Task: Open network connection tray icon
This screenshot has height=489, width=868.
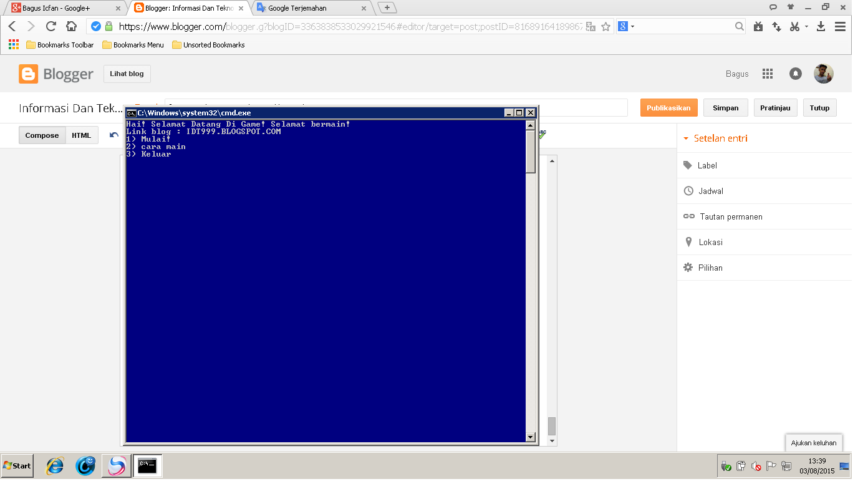Action: click(786, 466)
